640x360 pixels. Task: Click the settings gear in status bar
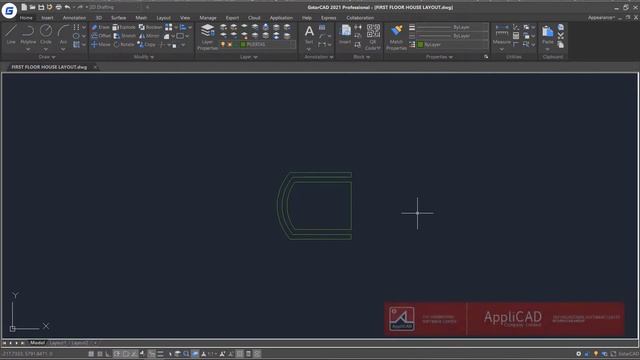point(578,354)
